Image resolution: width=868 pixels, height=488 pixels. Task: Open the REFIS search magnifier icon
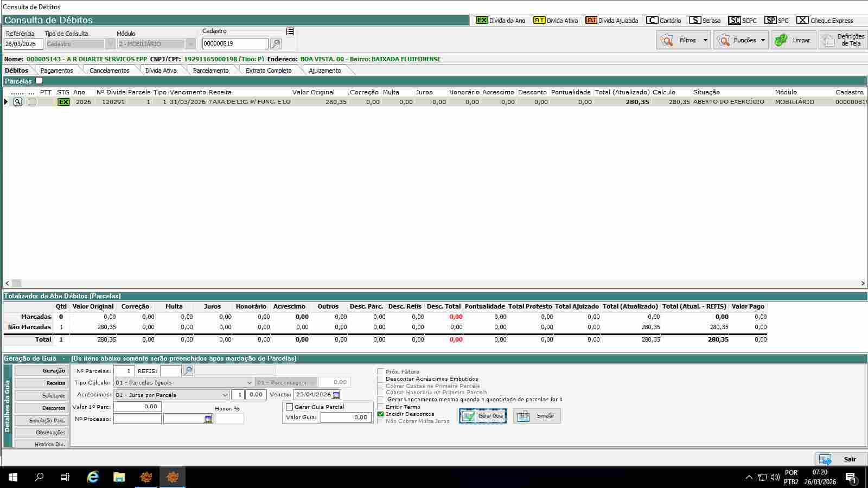pyautogui.click(x=188, y=371)
